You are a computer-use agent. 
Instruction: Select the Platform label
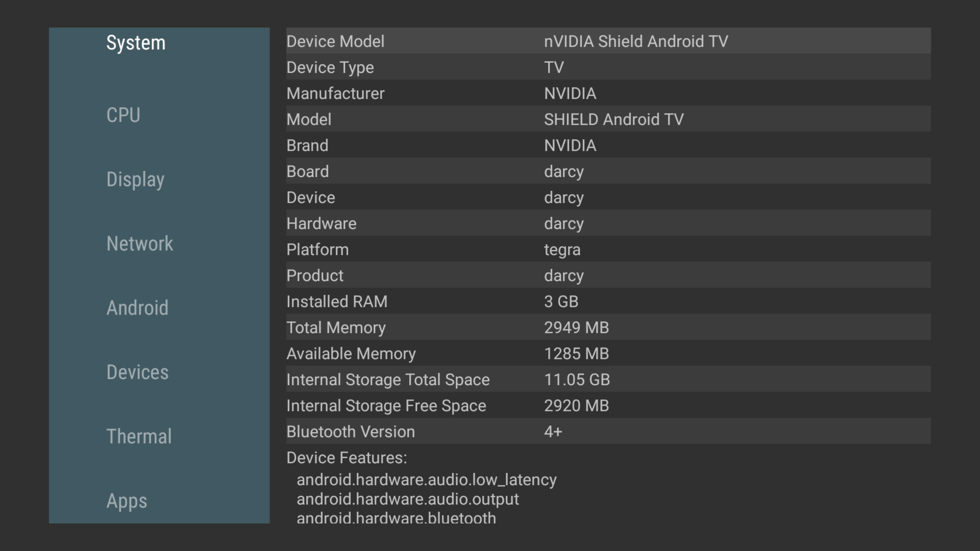point(317,249)
